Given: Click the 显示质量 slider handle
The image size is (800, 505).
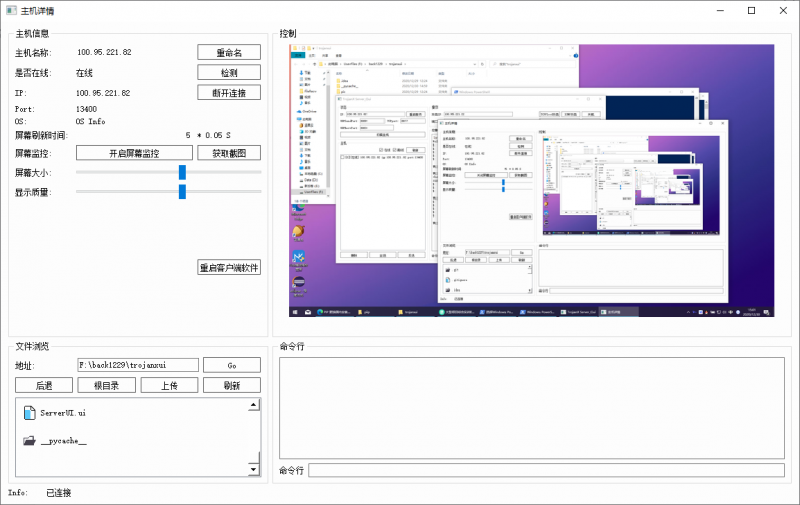Looking at the screenshot, I should 182,191.
